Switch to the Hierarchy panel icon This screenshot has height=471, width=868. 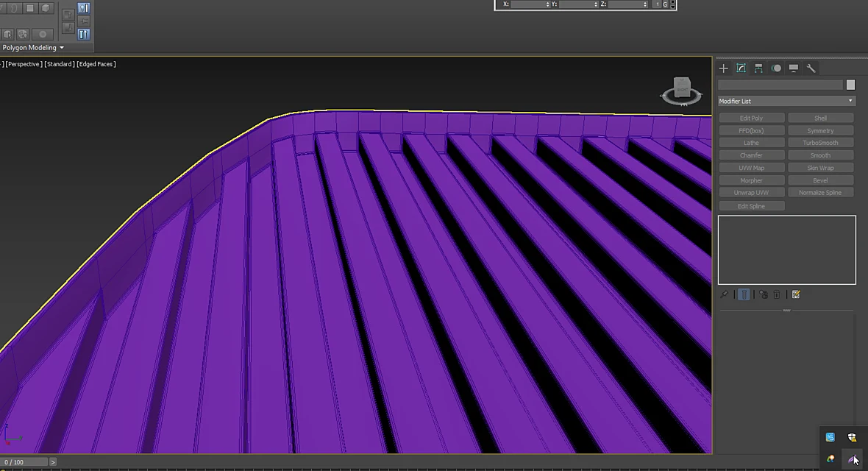coord(758,68)
